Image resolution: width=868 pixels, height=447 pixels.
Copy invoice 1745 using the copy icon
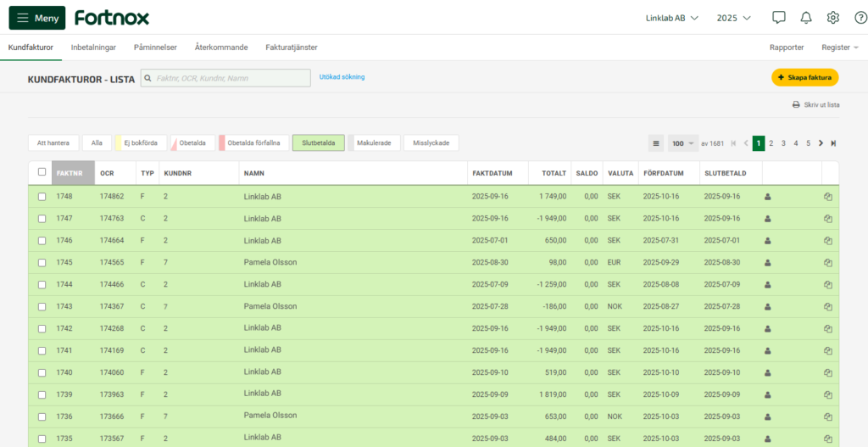(828, 263)
